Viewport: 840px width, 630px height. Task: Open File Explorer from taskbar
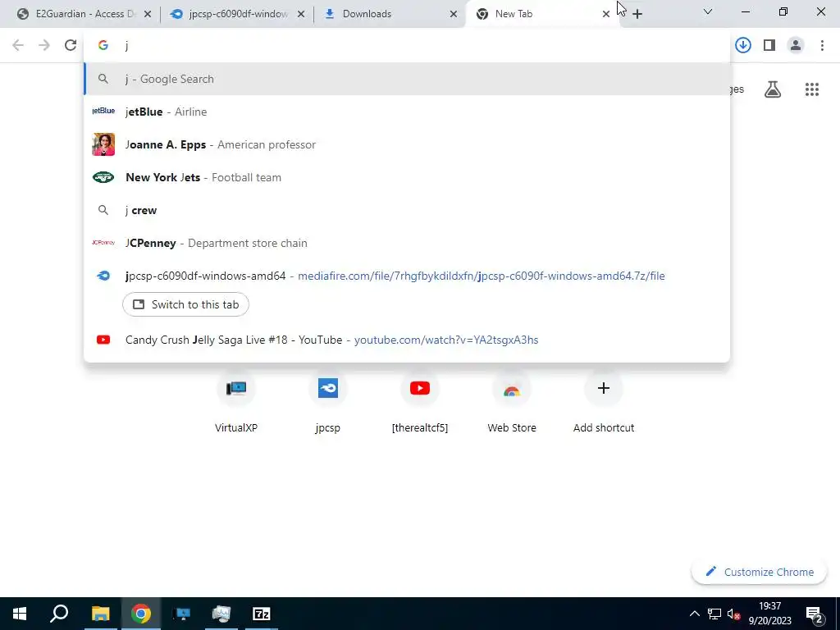click(x=100, y=614)
